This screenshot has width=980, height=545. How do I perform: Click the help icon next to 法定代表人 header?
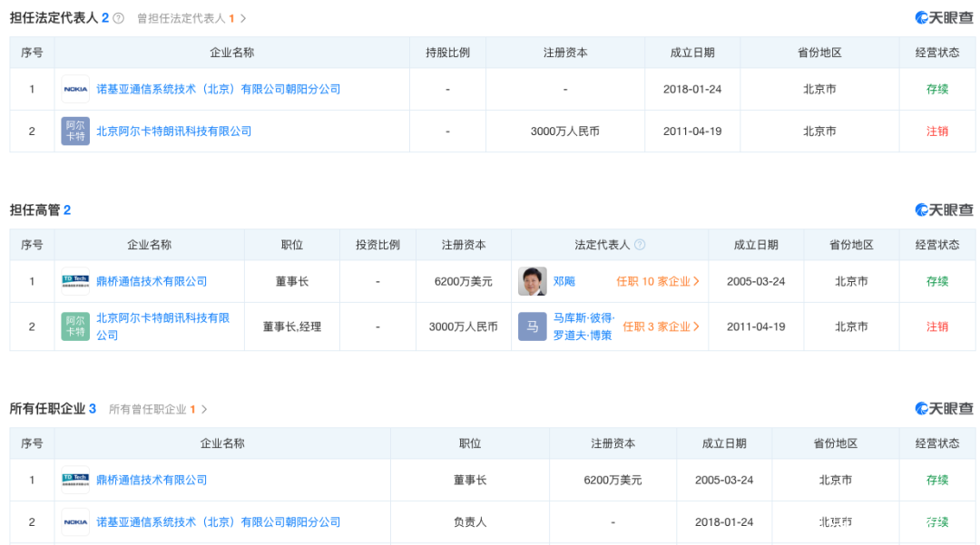tap(640, 245)
